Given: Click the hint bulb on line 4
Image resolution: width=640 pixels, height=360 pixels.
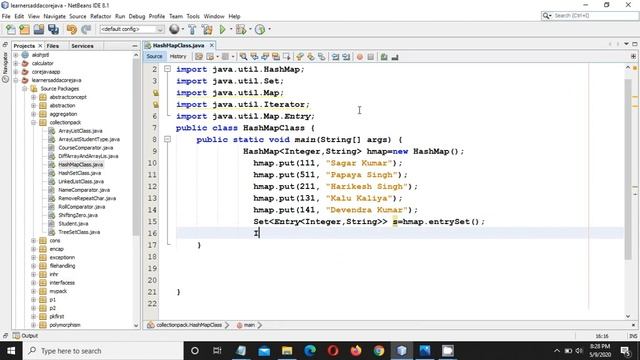Looking at the screenshot, I should [156, 93].
